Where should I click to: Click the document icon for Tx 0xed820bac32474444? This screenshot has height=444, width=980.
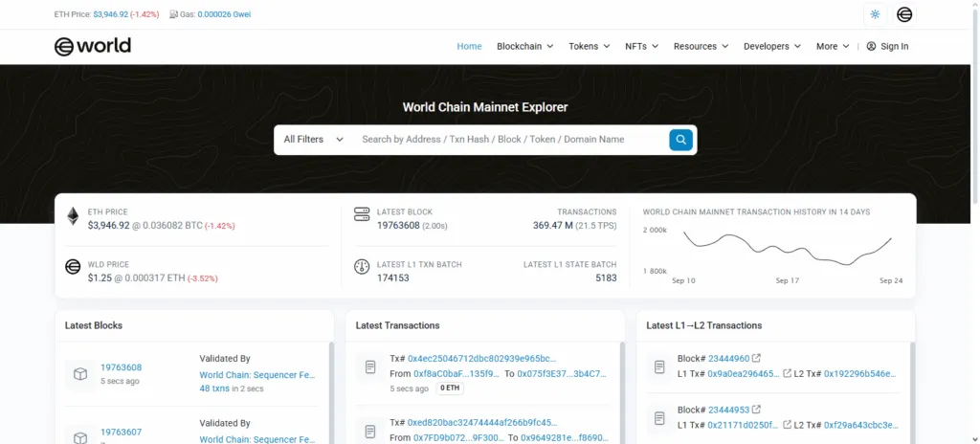point(370,432)
